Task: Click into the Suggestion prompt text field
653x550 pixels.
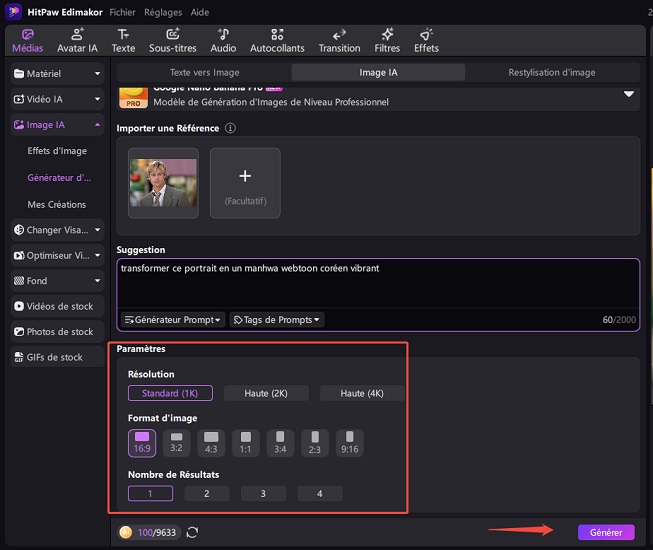Action: tap(378, 285)
